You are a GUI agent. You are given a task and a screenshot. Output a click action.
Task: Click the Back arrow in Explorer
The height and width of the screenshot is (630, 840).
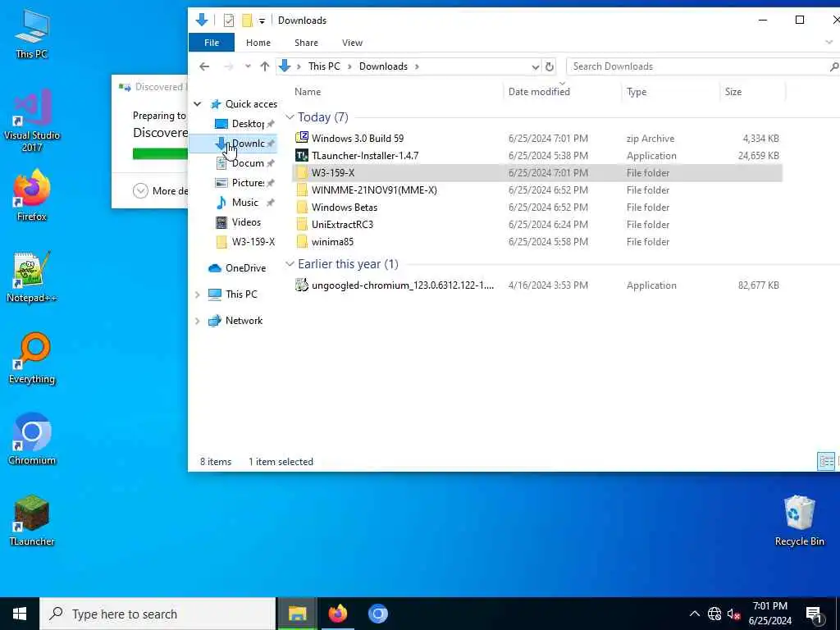coord(204,66)
